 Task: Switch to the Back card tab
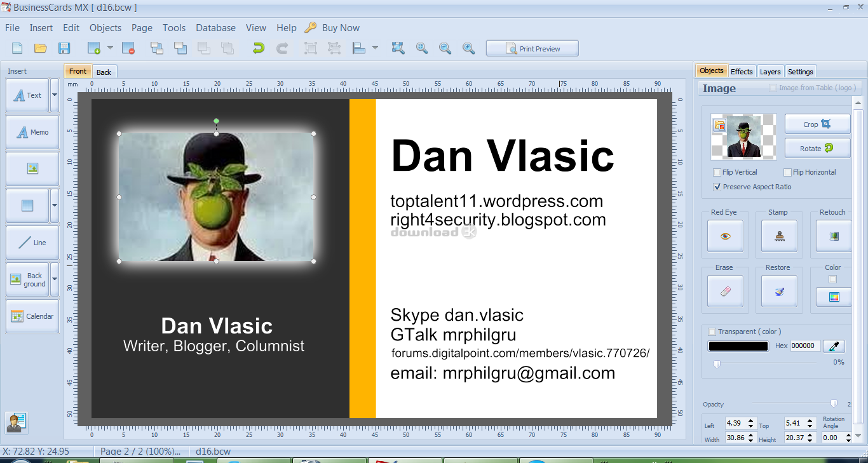pos(104,72)
